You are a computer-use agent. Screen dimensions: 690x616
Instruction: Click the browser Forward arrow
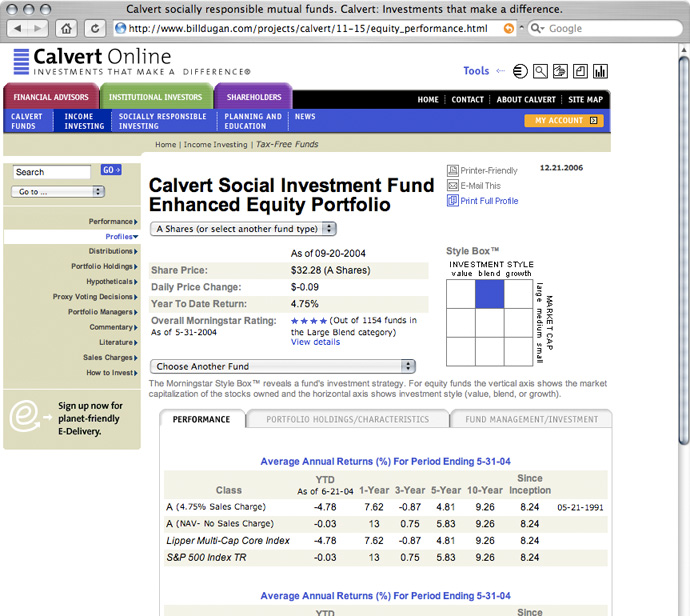pos(38,29)
